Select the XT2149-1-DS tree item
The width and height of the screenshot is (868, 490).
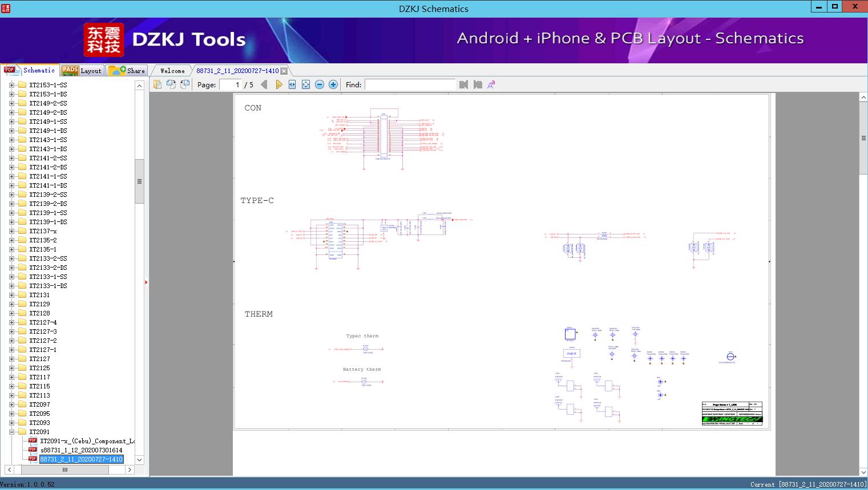coord(48,131)
